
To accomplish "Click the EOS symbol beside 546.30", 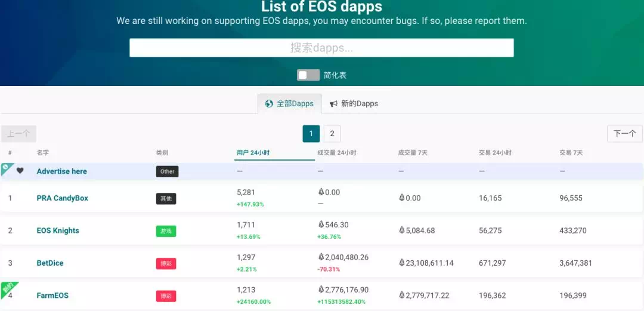I will (321, 224).
